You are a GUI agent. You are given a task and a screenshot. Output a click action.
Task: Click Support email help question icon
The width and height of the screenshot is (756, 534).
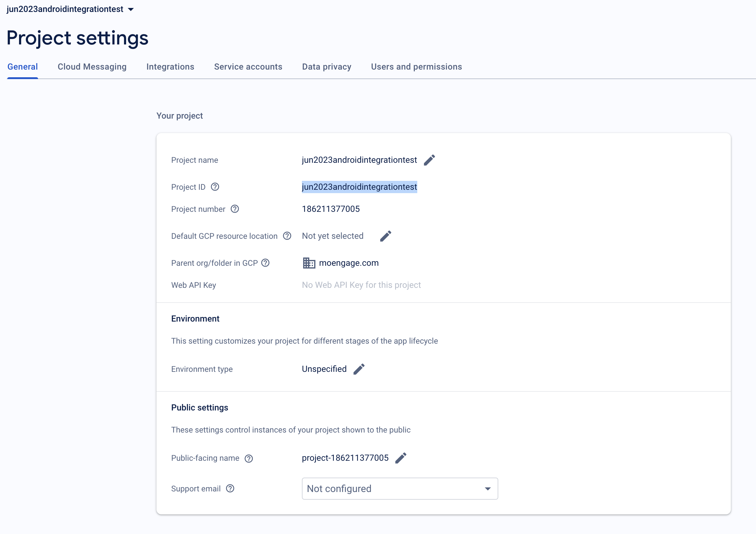click(x=230, y=489)
